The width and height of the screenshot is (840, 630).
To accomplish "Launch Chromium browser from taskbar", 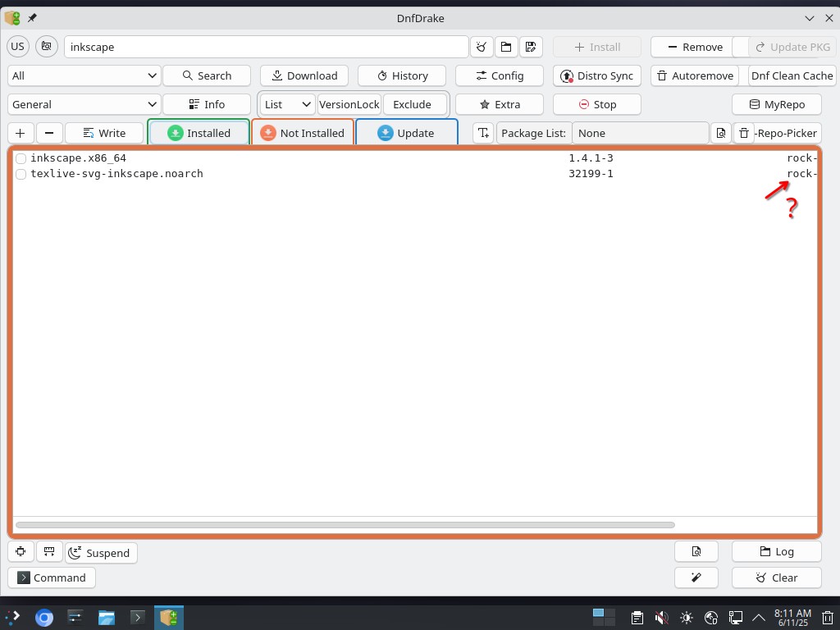I will pos(44,618).
